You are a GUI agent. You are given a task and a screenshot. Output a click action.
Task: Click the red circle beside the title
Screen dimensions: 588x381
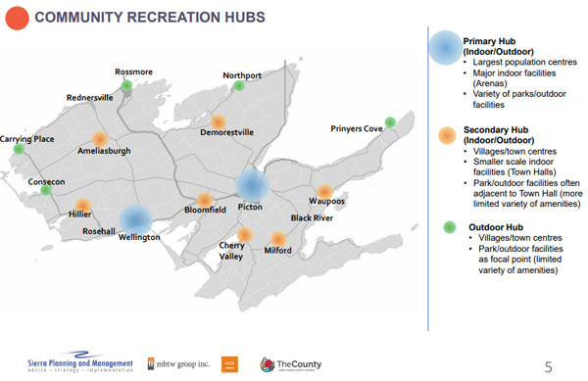click(17, 18)
